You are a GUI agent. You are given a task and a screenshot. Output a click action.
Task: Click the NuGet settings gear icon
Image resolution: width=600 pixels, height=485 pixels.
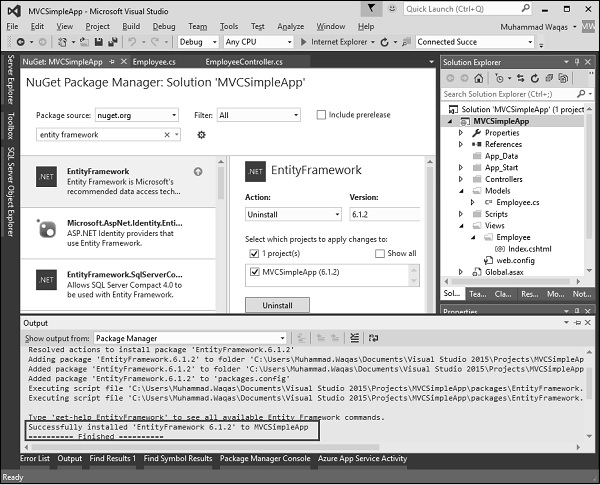coord(201,134)
